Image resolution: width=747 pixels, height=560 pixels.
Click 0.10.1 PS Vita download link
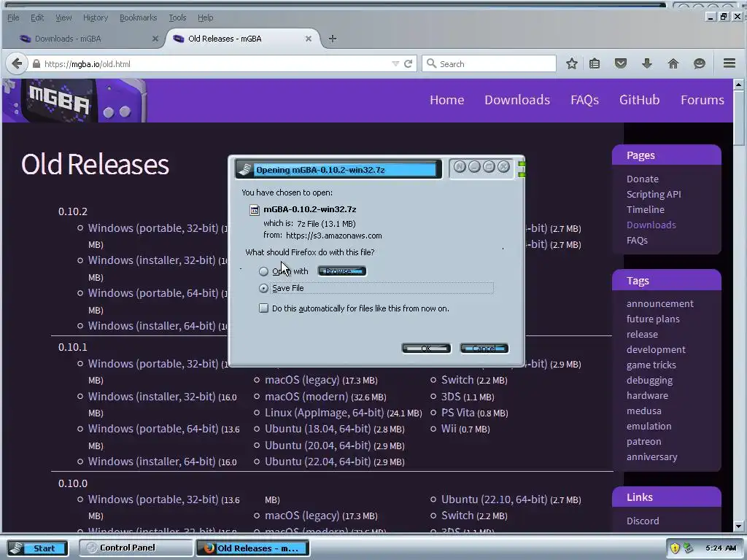coord(458,413)
